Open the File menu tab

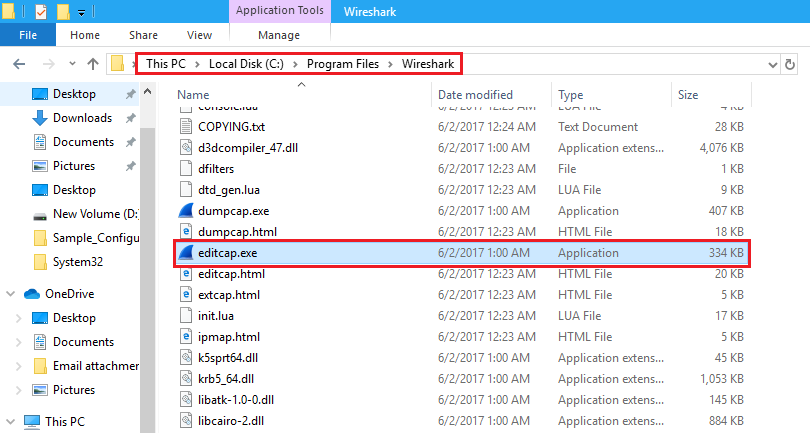(28, 35)
